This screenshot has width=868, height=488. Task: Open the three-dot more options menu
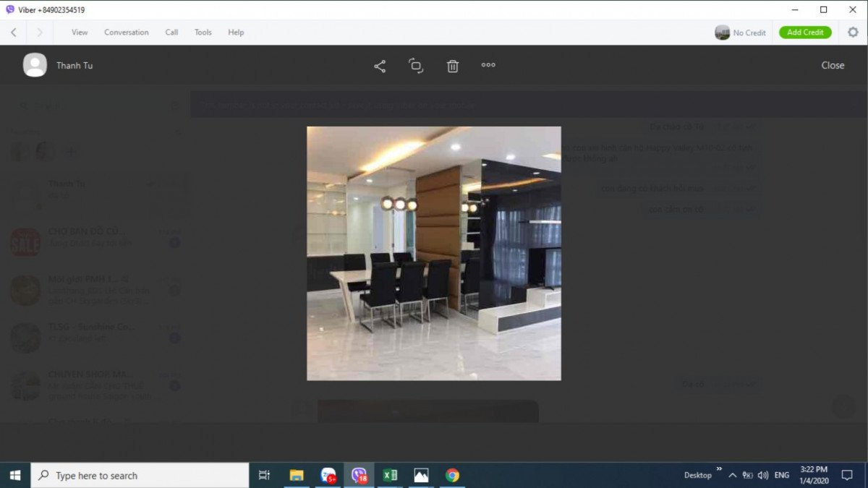[488, 65]
